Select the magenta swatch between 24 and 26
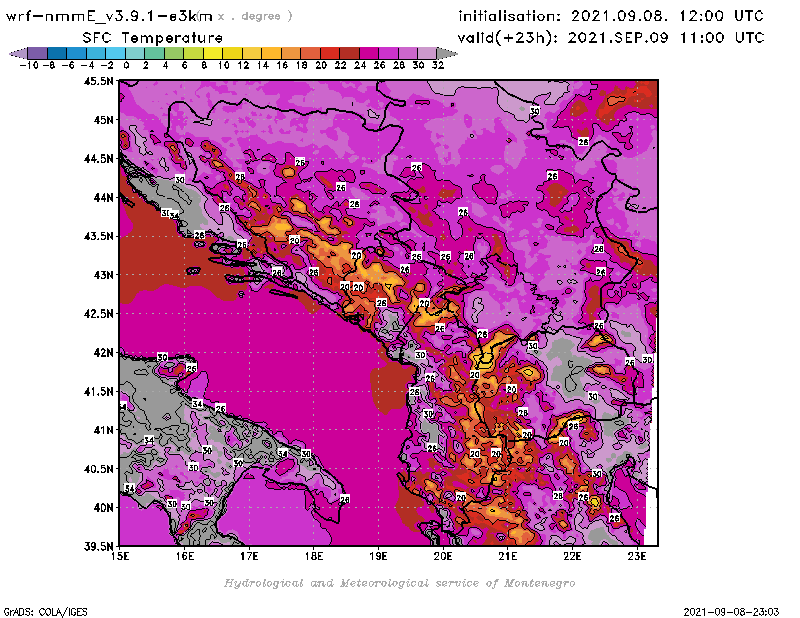 pyautogui.click(x=369, y=53)
